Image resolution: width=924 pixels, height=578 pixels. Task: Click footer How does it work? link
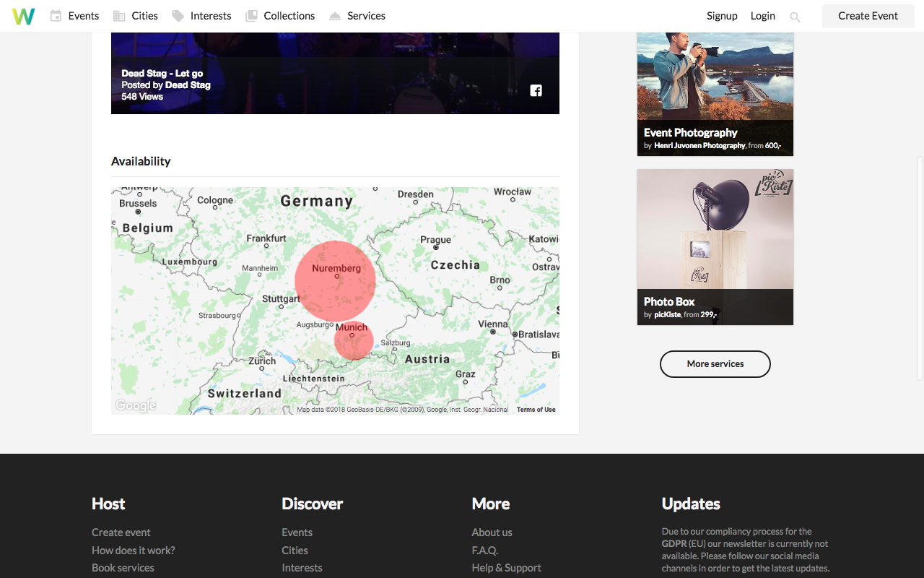133,551
